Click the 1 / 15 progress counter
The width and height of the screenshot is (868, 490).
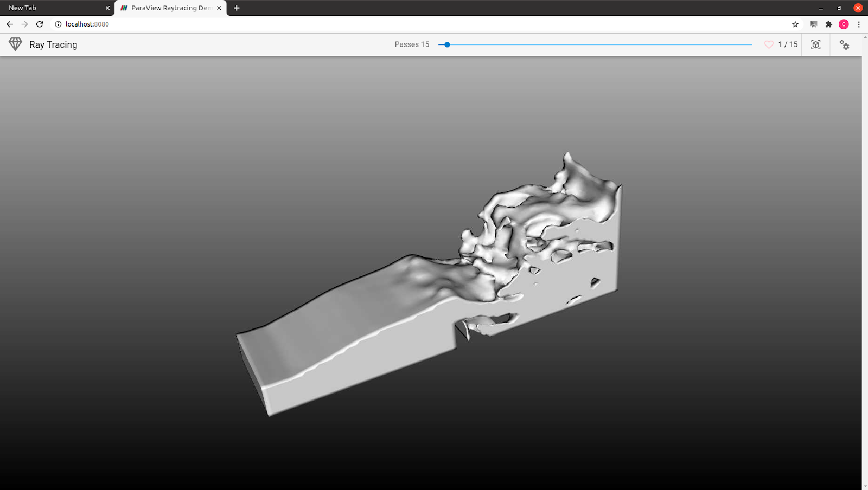coord(788,44)
